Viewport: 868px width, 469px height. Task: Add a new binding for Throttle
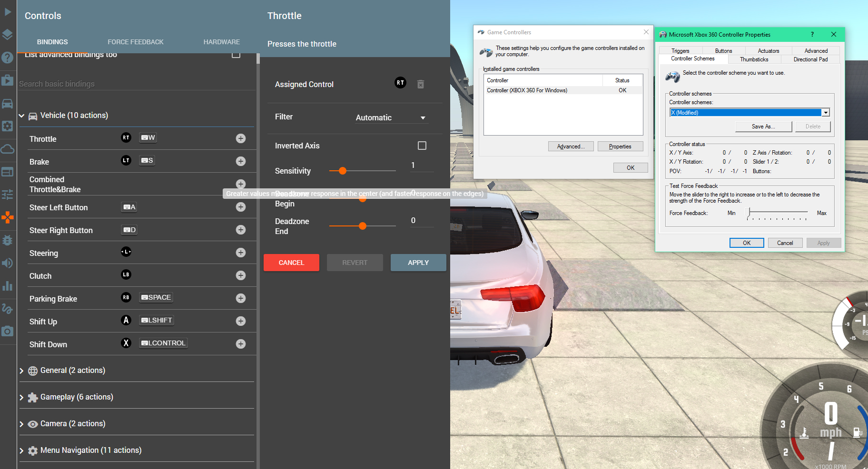[x=241, y=138]
